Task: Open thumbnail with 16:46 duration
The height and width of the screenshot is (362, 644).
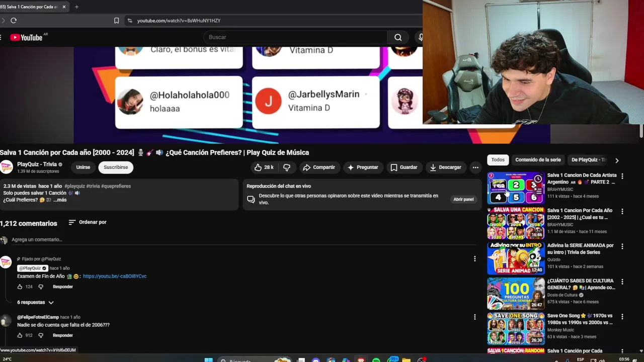Action: coord(516,223)
